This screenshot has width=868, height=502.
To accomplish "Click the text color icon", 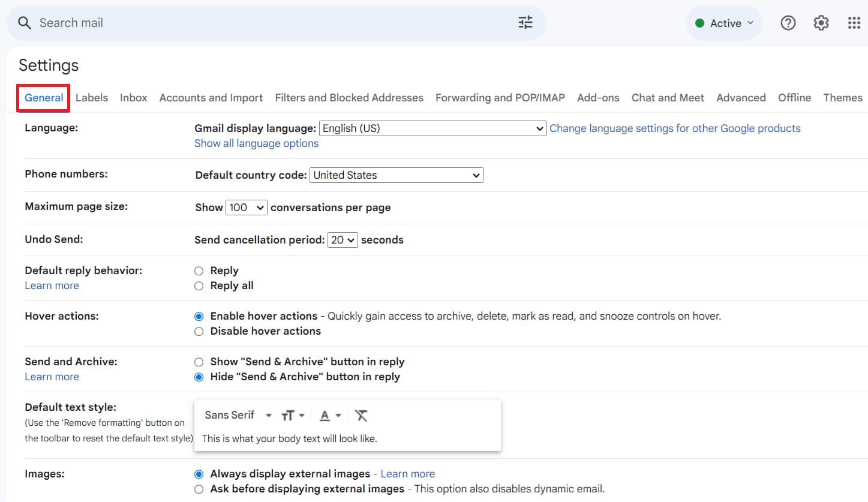I will pos(330,415).
